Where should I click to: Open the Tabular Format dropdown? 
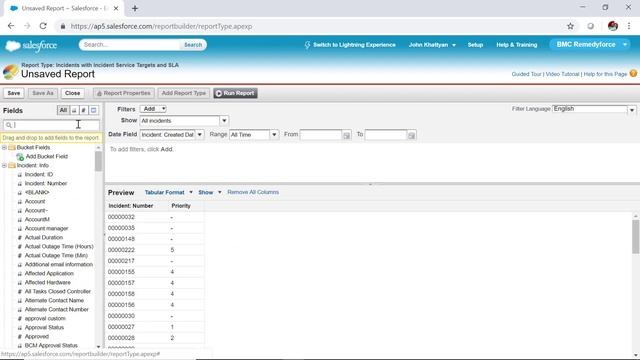[168, 192]
